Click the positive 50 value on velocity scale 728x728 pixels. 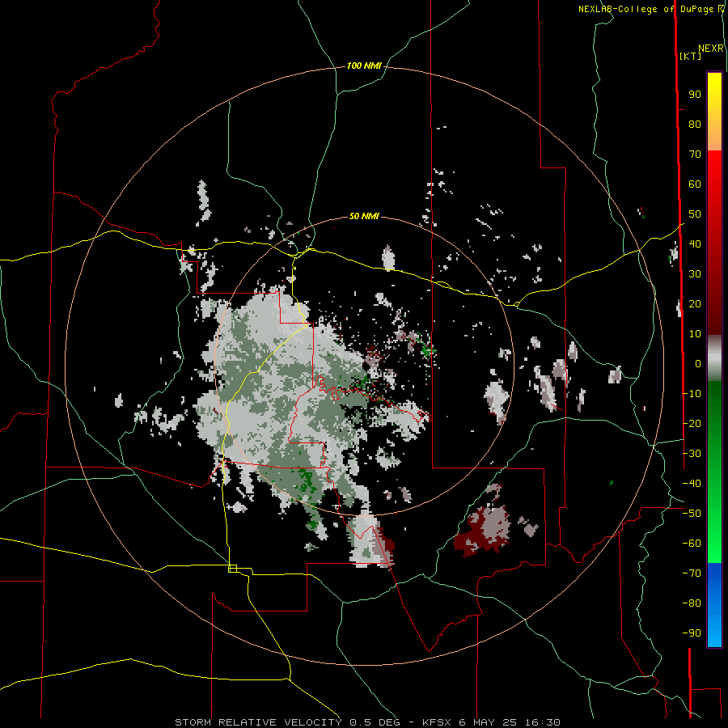point(695,214)
